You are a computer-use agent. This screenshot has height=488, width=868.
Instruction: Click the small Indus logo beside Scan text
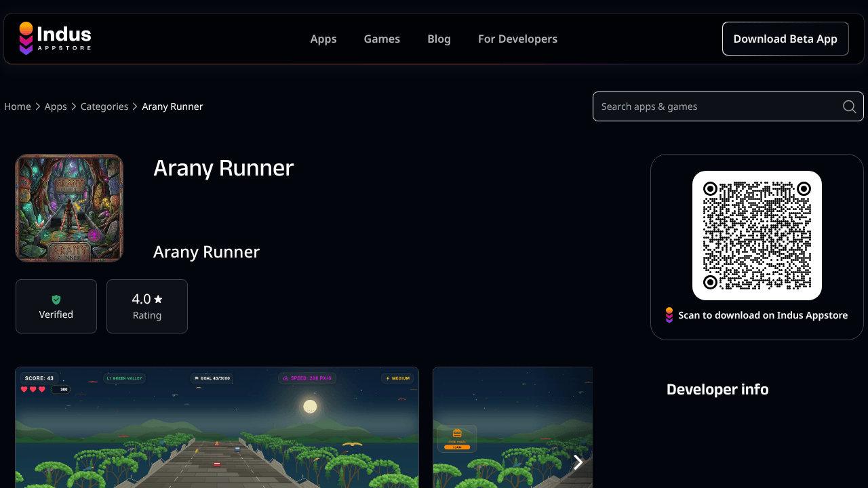click(x=669, y=315)
